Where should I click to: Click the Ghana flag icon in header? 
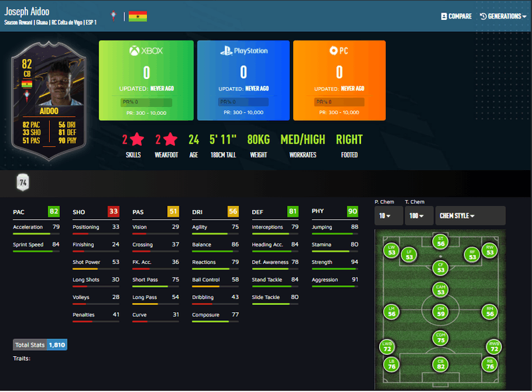pyautogui.click(x=138, y=16)
